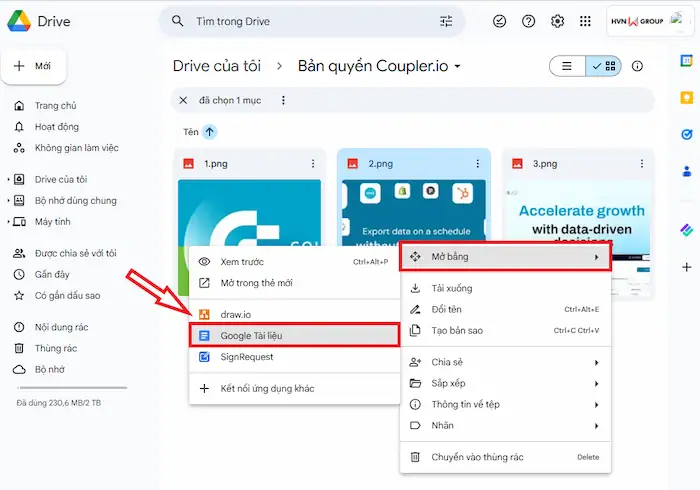The height and width of the screenshot is (490, 700).
Task: Open Google Tasks in side panel
Action: [686, 134]
